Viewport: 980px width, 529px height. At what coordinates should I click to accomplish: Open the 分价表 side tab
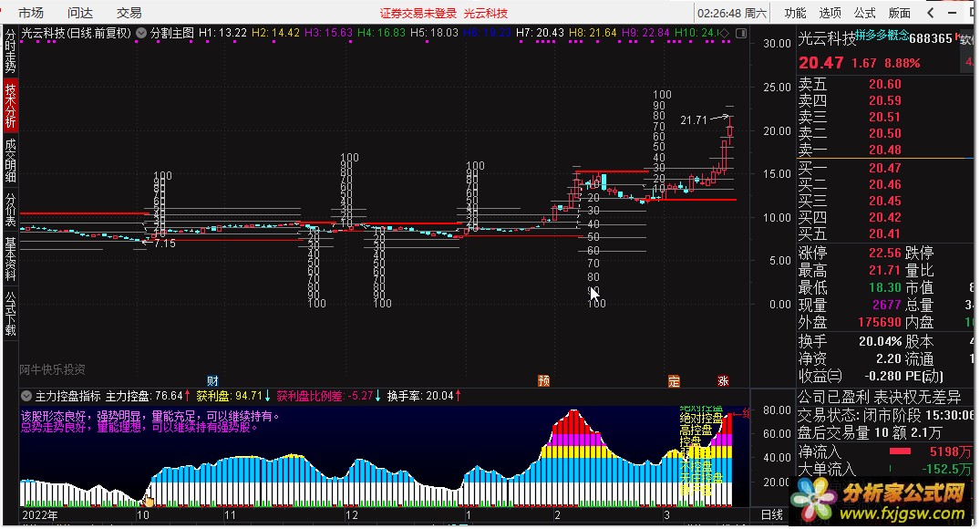pyautogui.click(x=11, y=210)
